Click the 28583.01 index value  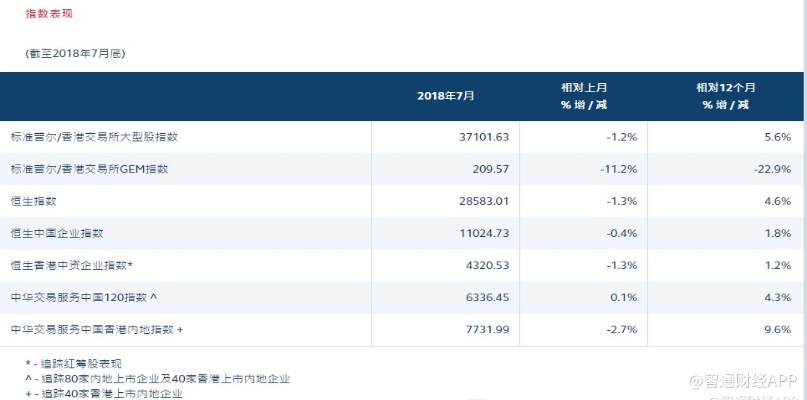[x=481, y=201]
